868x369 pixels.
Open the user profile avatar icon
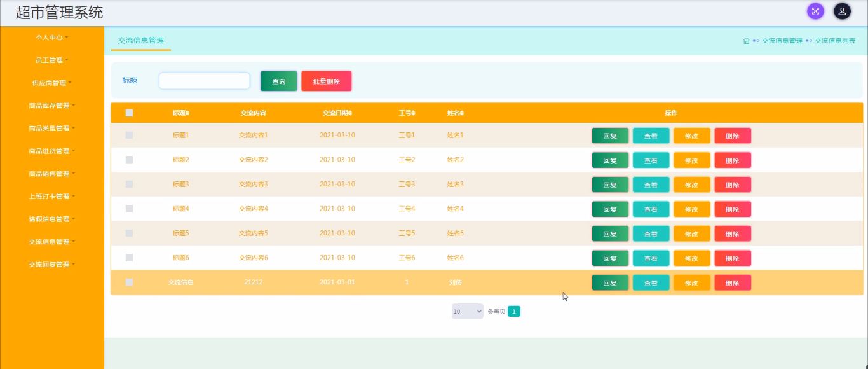click(842, 11)
